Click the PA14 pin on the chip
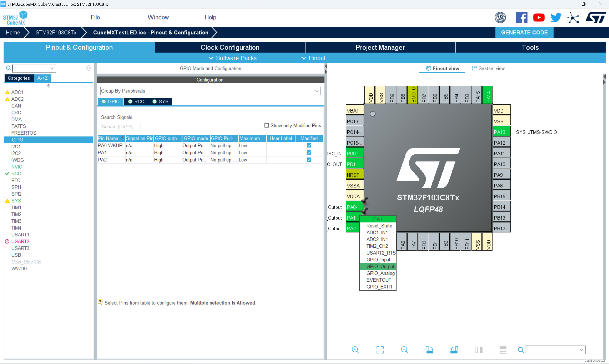The height and width of the screenshot is (364, 609). [x=487, y=95]
